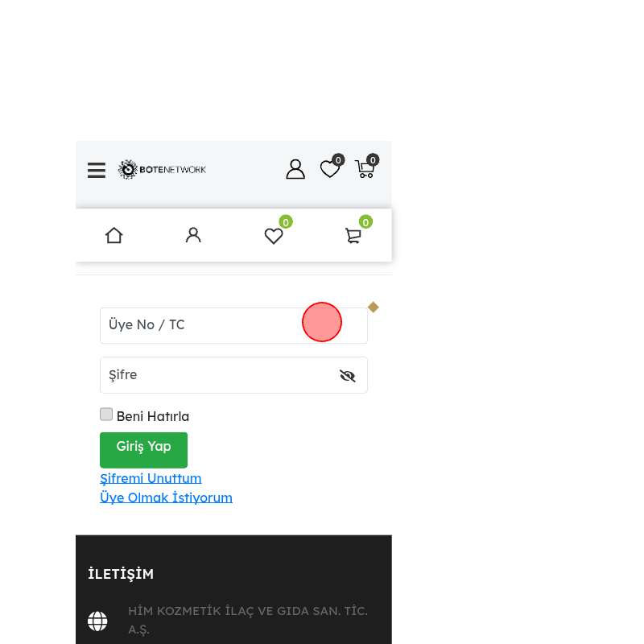Viewport: 644px width, 644px height.
Task: Focus the Şifre password field
Action: pos(233,375)
